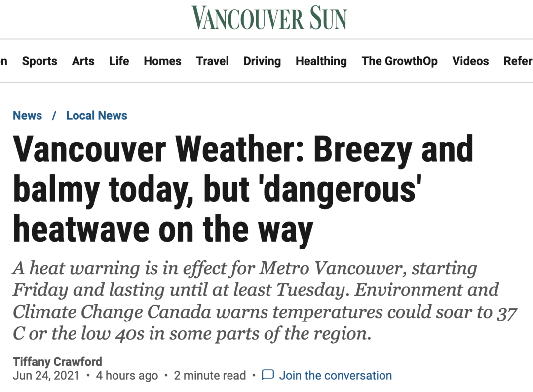Image resolution: width=533 pixels, height=392 pixels.
Task: Open the Sports section
Action: click(39, 61)
